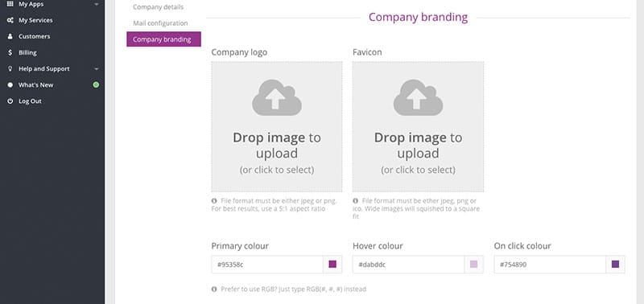
Task: Click the Primary colour hex input field
Action: point(267,265)
